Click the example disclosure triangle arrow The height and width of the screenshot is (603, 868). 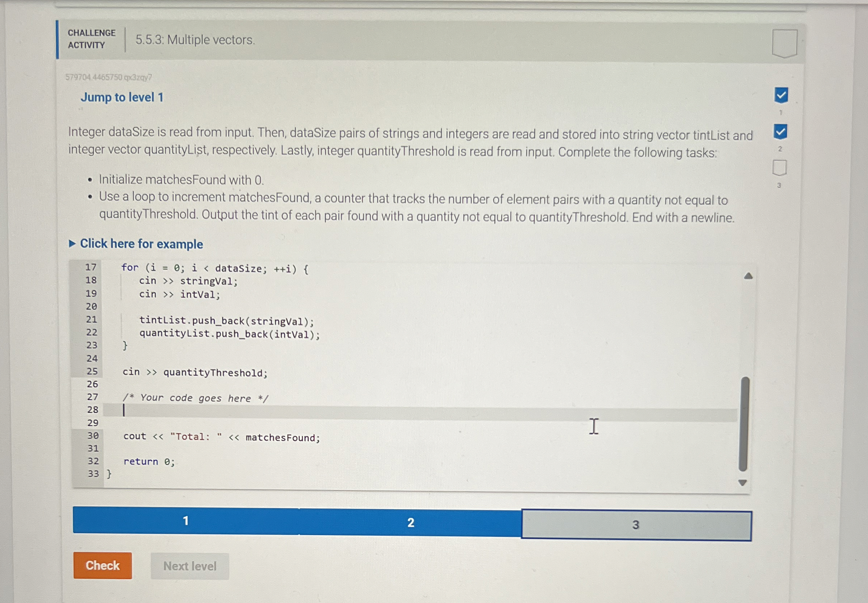point(72,243)
